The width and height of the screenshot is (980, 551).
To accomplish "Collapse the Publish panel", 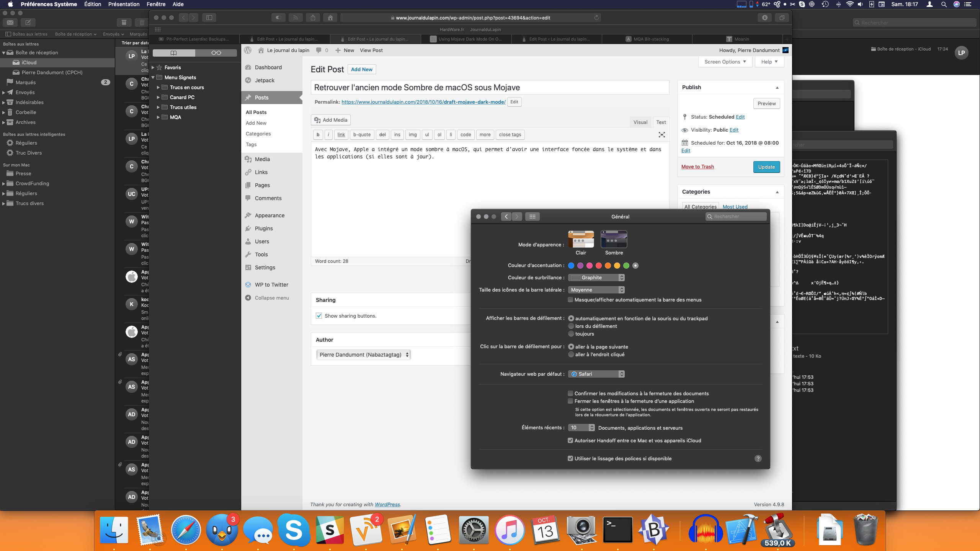I will click(x=777, y=87).
